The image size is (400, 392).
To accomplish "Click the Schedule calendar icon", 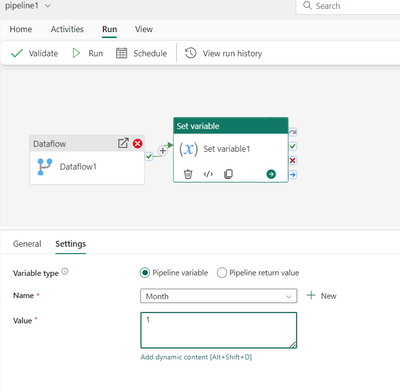I will 121,53.
